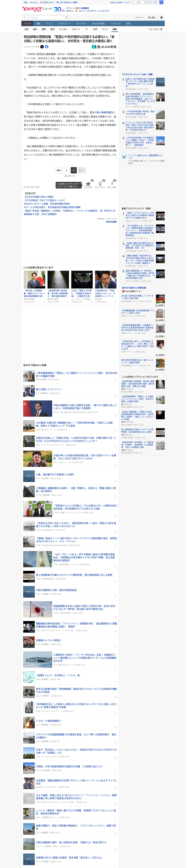
Task: Open the トピックス一覧 link
Action: (x=155, y=29)
